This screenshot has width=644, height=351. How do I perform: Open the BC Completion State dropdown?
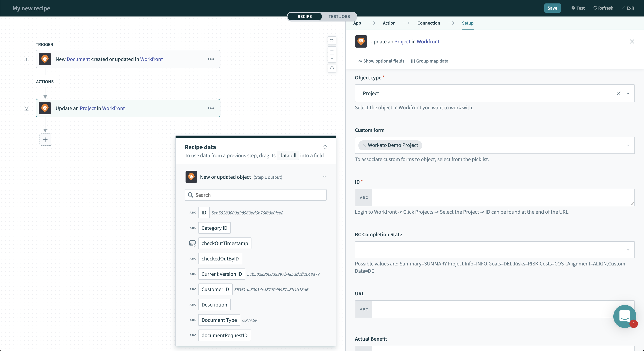coord(628,250)
